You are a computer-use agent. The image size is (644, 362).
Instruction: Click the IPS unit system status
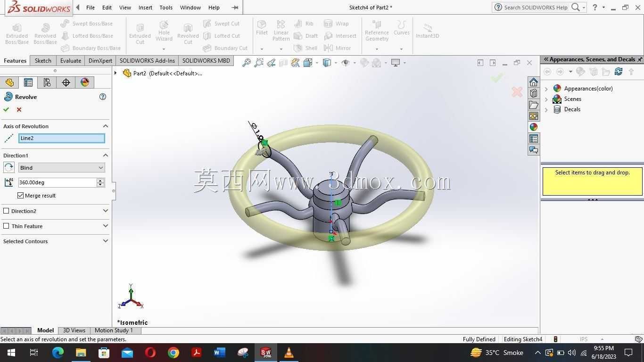(584, 339)
